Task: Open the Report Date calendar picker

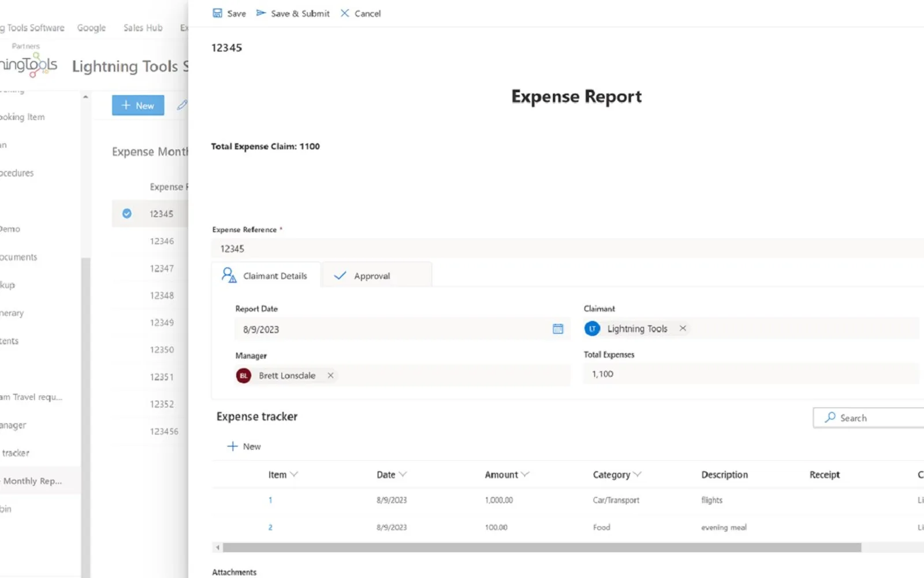Action: (558, 329)
